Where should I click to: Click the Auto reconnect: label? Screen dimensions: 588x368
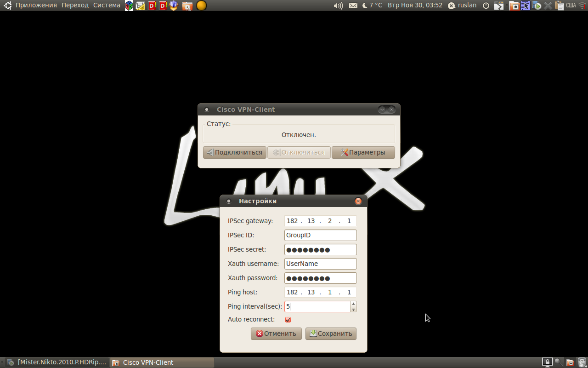(x=251, y=319)
